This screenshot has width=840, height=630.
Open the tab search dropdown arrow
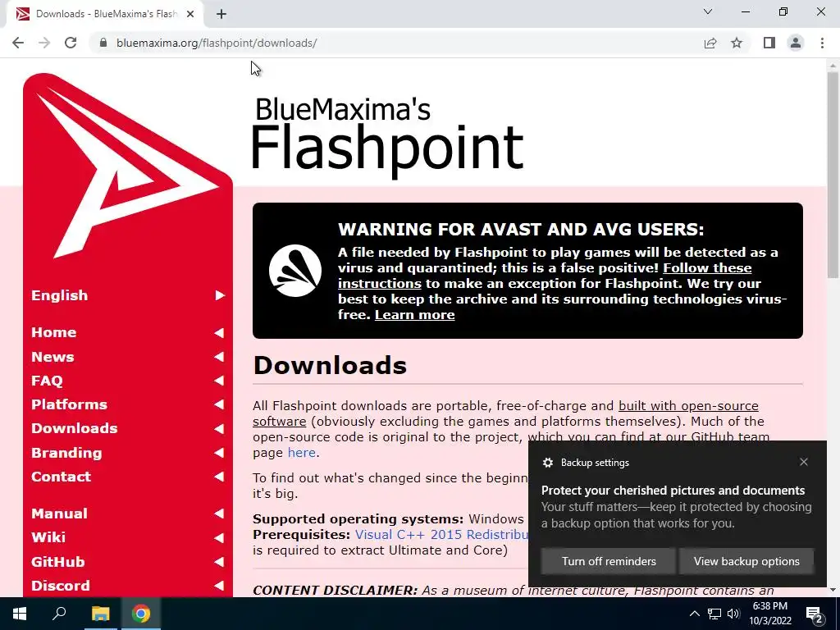click(708, 11)
